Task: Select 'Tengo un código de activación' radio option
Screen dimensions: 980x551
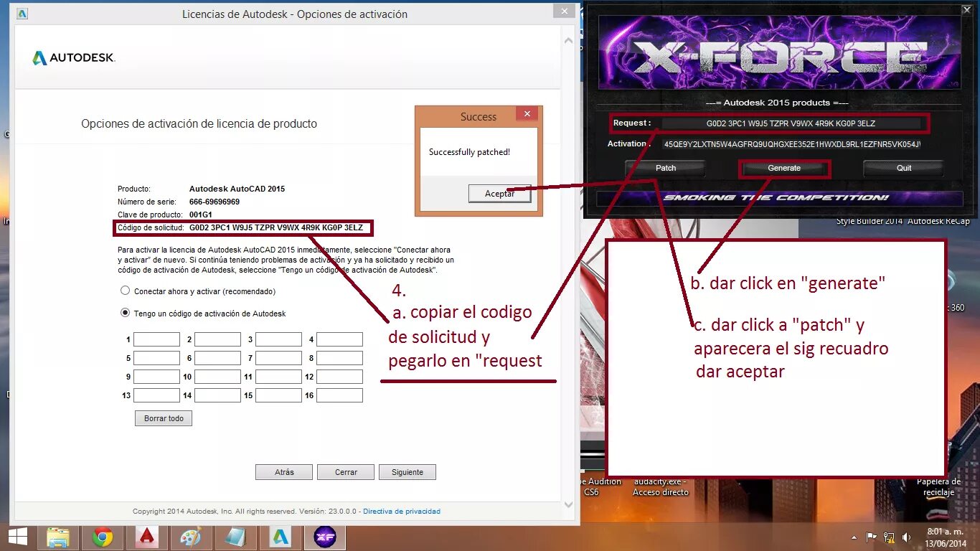Action: [x=126, y=314]
